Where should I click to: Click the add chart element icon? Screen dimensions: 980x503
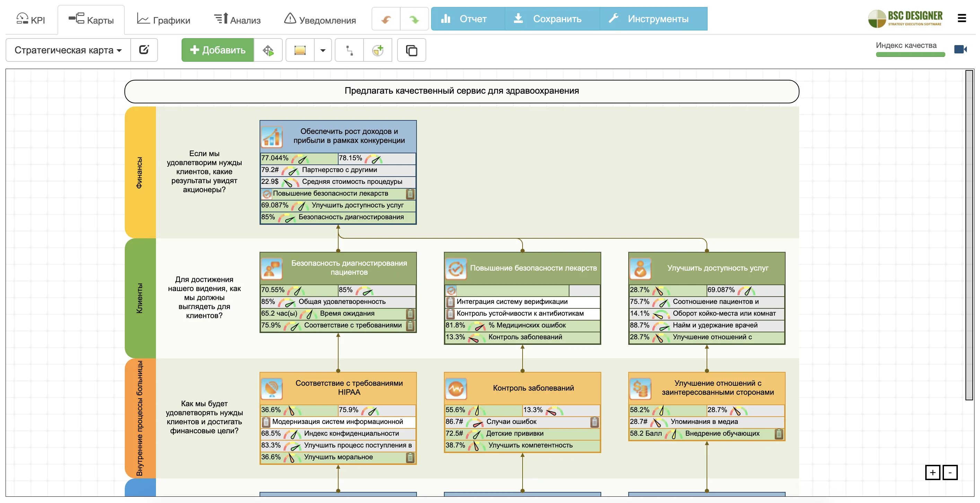377,50
